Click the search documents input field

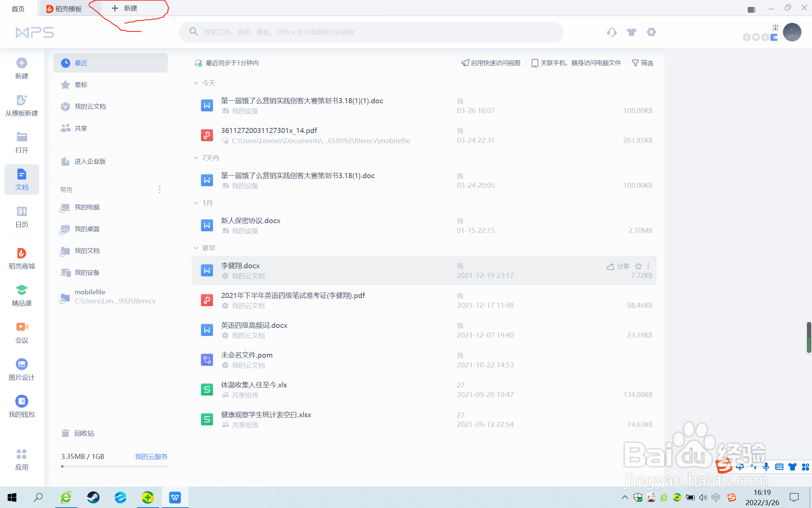tap(371, 32)
